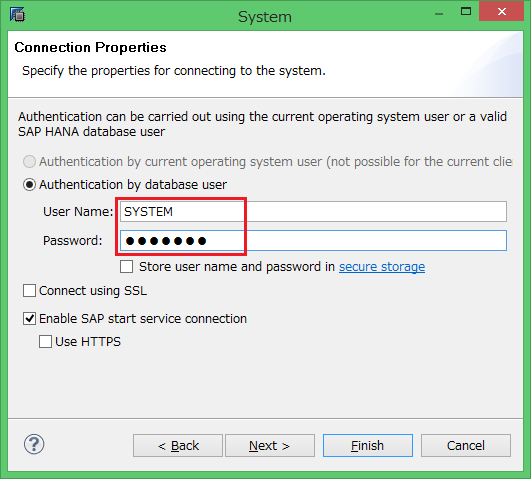Maximize the System dialog window
The width and height of the screenshot is (531, 479).
click(x=466, y=12)
